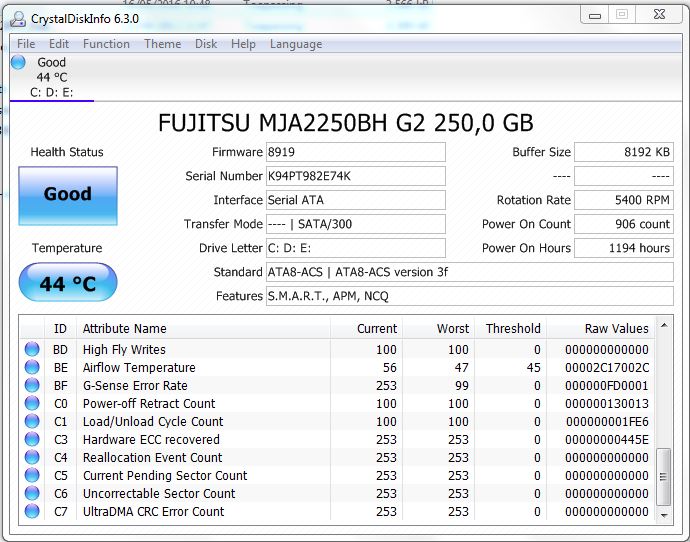The width and height of the screenshot is (690, 542).
Task: Open the Theme menu
Action: [x=162, y=44]
